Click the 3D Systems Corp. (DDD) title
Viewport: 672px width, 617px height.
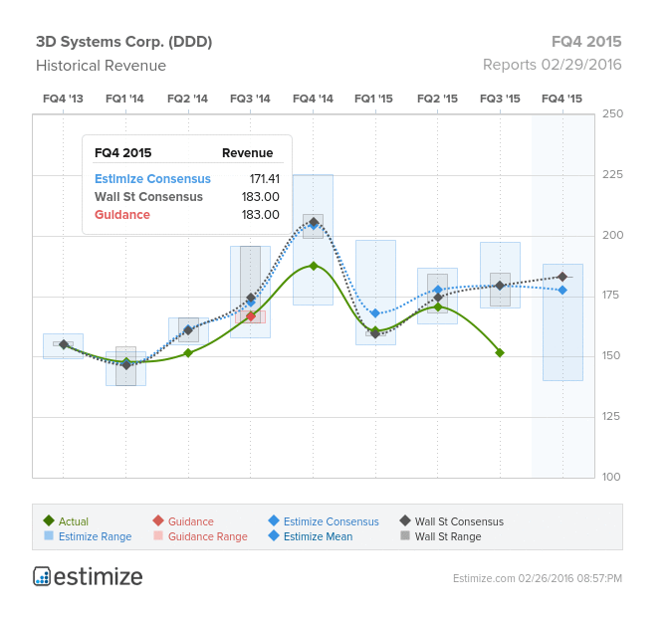click(123, 42)
